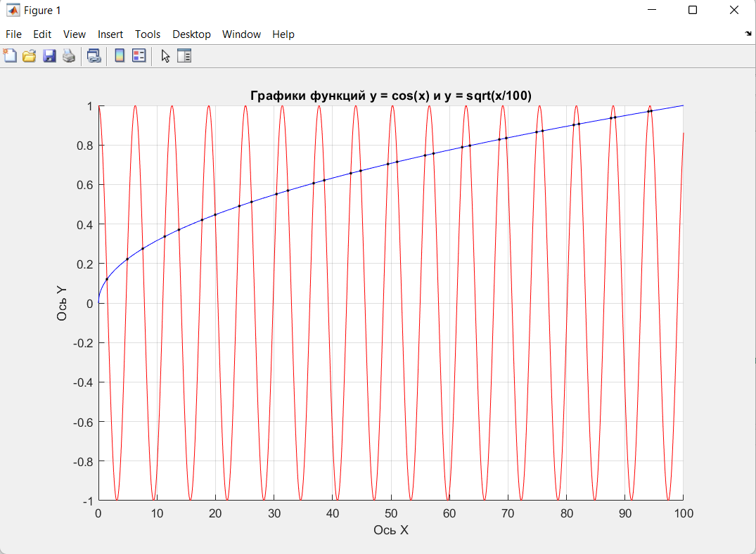This screenshot has width=756, height=554.
Task: Insert a colorbar via the toolbar icon
Action: 120,56
